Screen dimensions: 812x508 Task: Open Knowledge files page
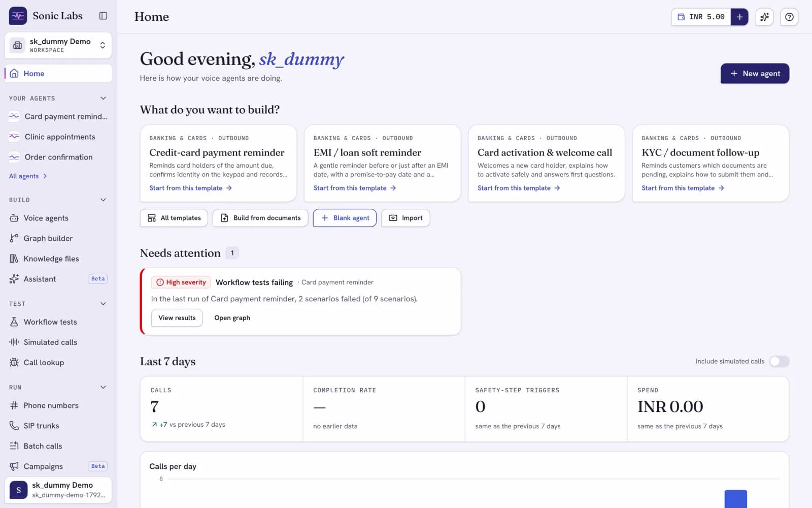point(58,259)
